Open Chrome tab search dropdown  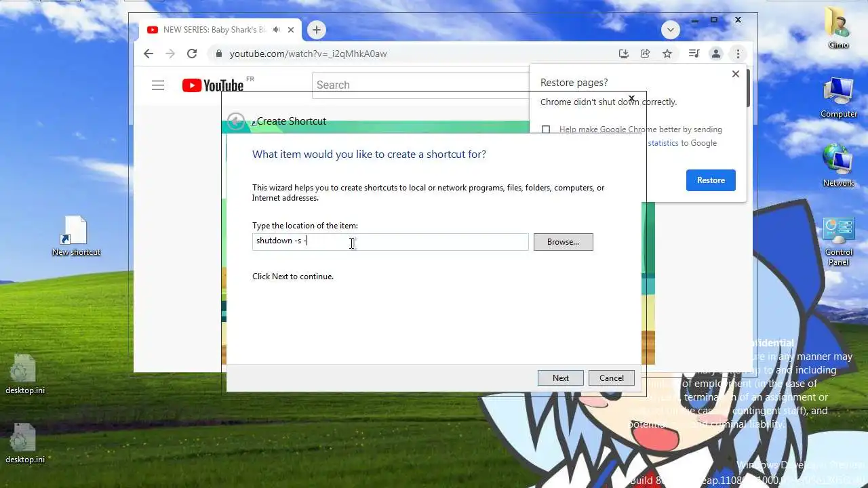point(670,30)
